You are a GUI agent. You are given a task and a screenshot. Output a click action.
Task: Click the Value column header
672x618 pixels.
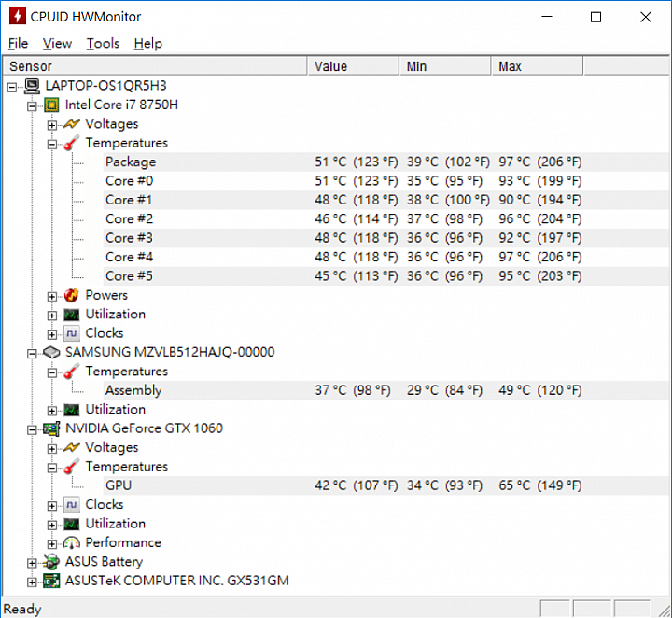point(353,66)
